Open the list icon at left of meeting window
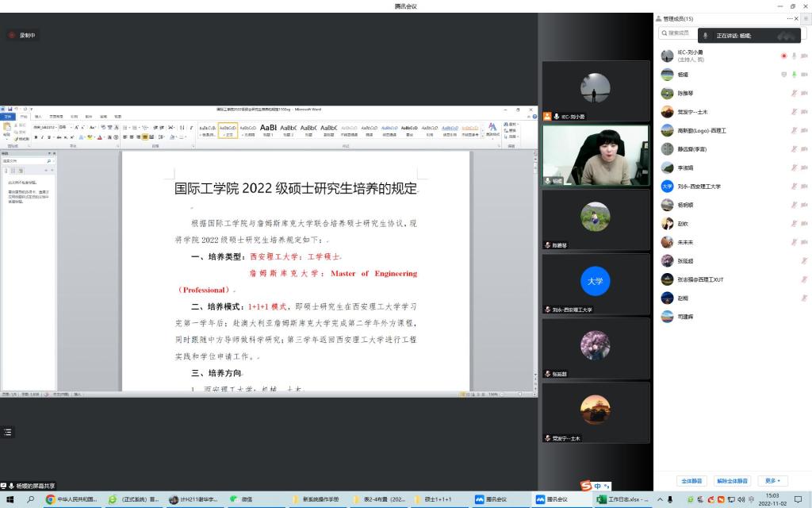This screenshot has width=812, height=508. click(8, 432)
